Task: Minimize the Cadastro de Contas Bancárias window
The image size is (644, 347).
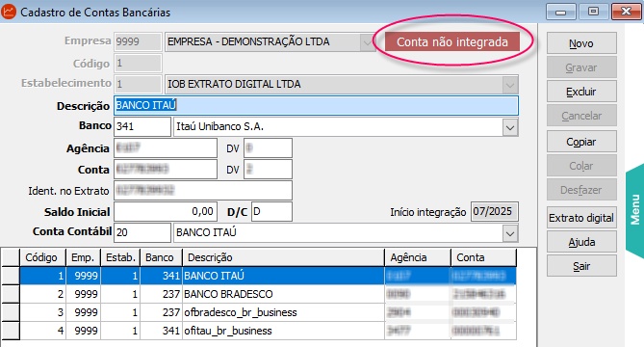Action: 560,12
